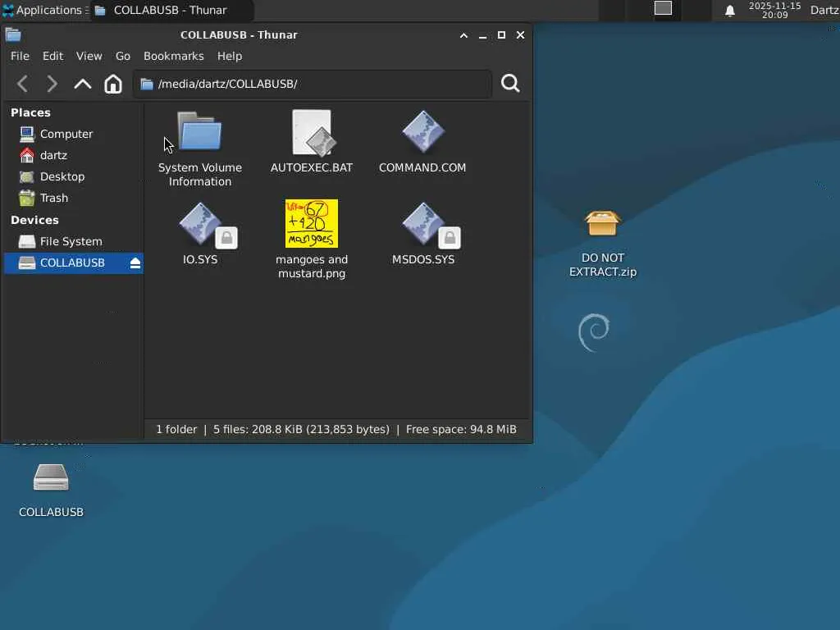
Task: Select the mangoes and mustard.png thumbnail
Action: pyautogui.click(x=311, y=223)
